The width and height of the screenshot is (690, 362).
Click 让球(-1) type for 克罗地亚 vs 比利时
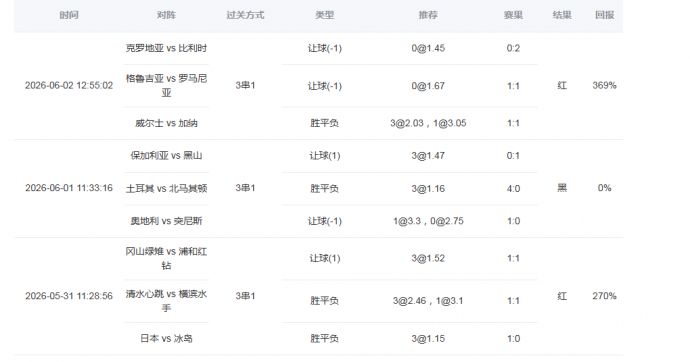pyautogui.click(x=324, y=48)
